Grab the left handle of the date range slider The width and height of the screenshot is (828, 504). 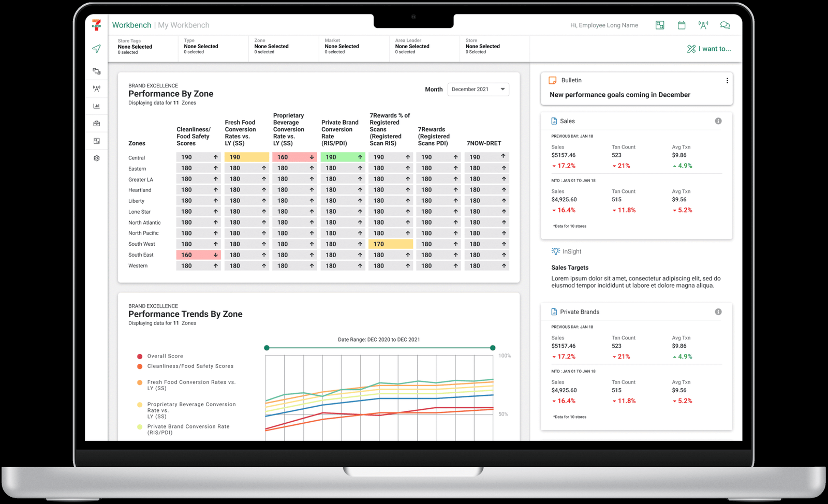pyautogui.click(x=267, y=348)
